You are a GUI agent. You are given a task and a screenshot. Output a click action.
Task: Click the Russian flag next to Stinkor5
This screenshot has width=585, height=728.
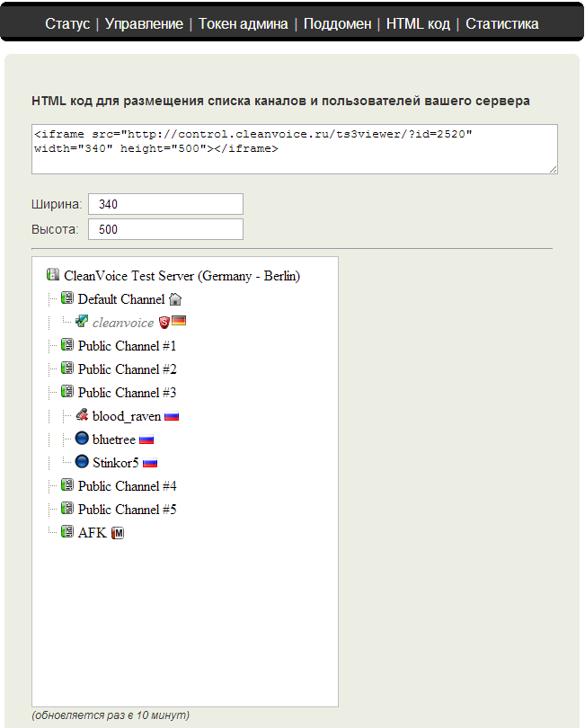(150, 463)
